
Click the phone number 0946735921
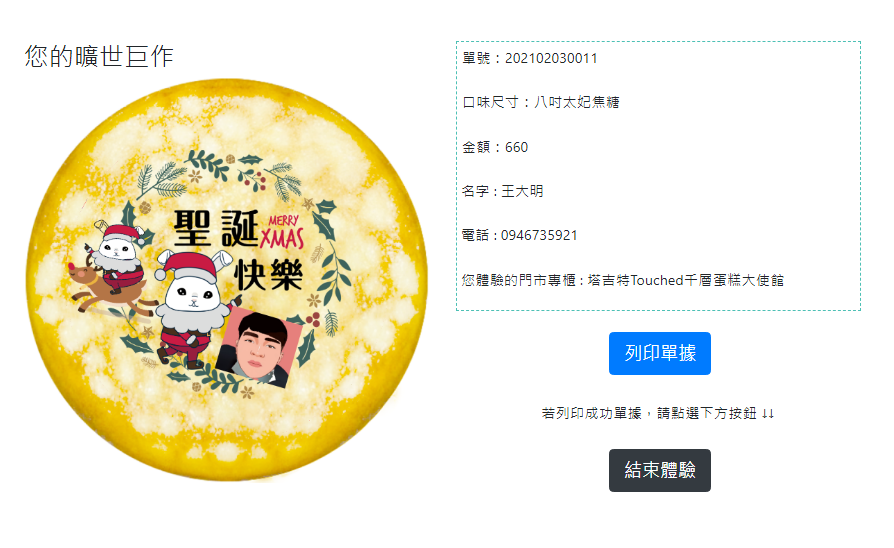(539, 236)
